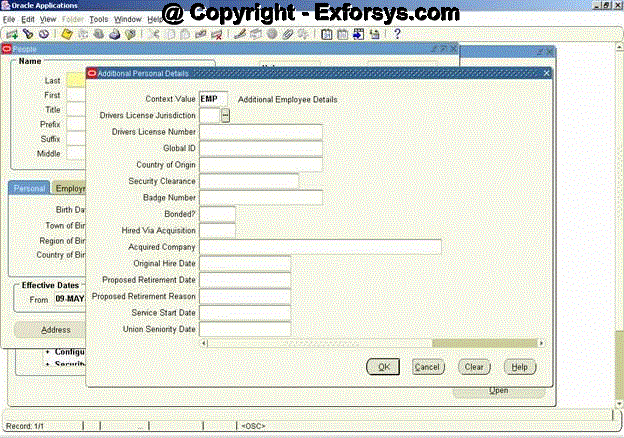Switch to the Personal tab
Viewport: 624px width, 438px height.
(29, 188)
